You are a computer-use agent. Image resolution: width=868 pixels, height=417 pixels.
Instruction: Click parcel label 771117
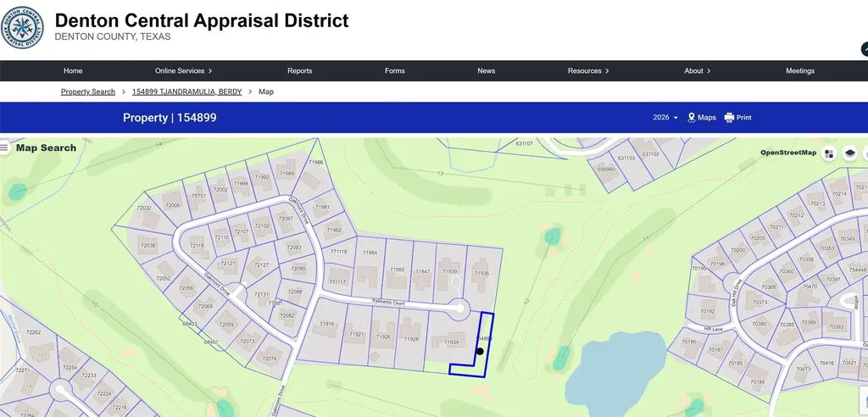click(337, 282)
